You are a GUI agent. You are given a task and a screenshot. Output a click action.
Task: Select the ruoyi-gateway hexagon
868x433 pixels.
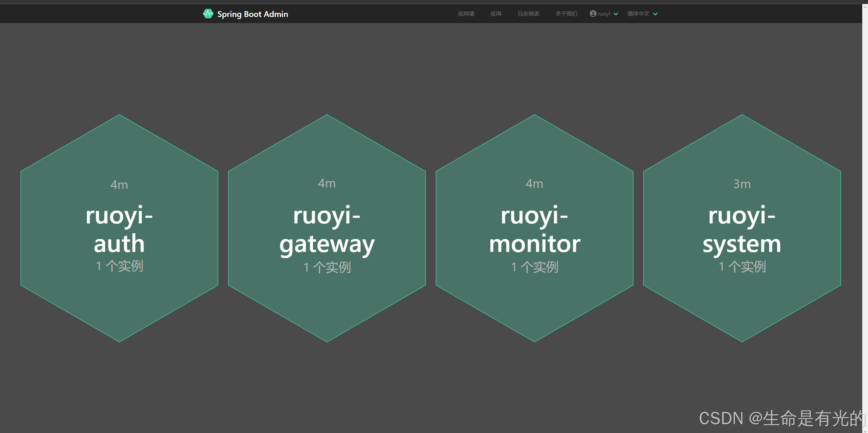pos(327,228)
